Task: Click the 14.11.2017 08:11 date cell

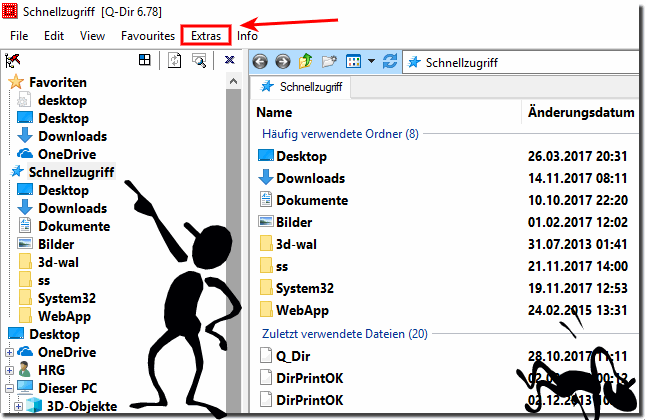Action: pos(578,178)
